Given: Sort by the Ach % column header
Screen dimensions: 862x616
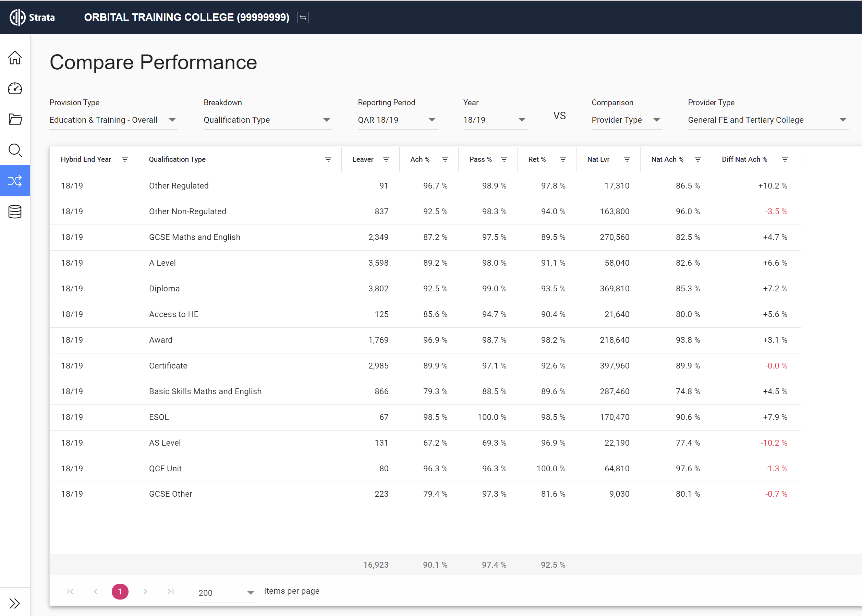Looking at the screenshot, I should tap(420, 160).
